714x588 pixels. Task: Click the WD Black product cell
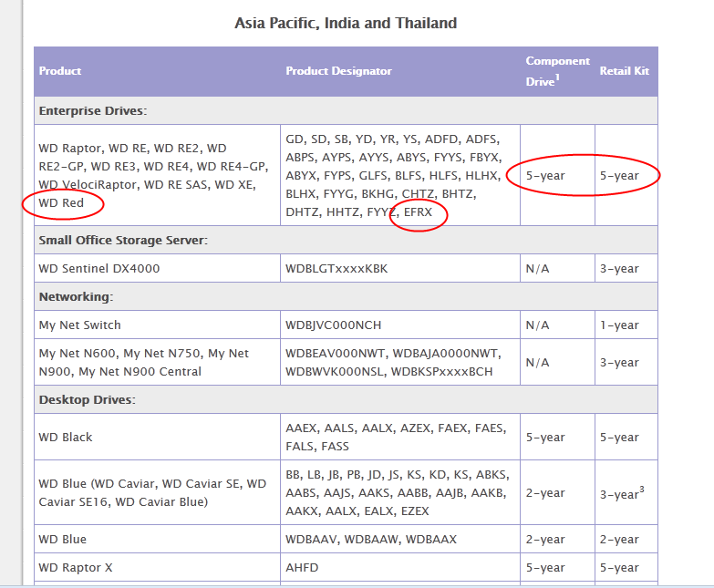tap(157, 437)
